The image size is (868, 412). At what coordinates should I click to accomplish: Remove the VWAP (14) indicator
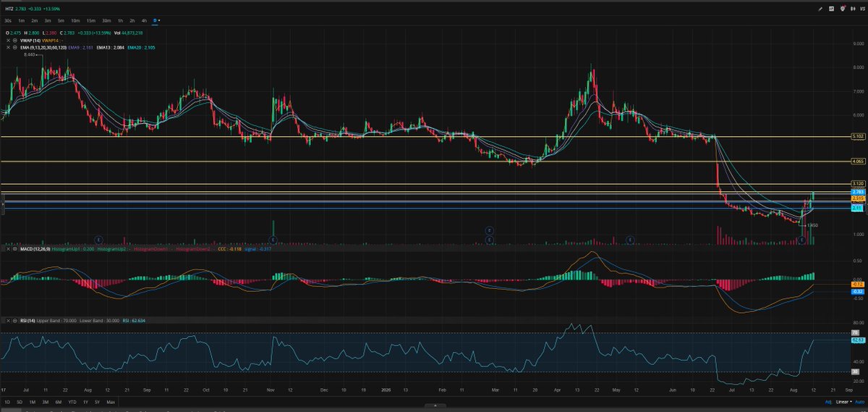click(x=8, y=41)
